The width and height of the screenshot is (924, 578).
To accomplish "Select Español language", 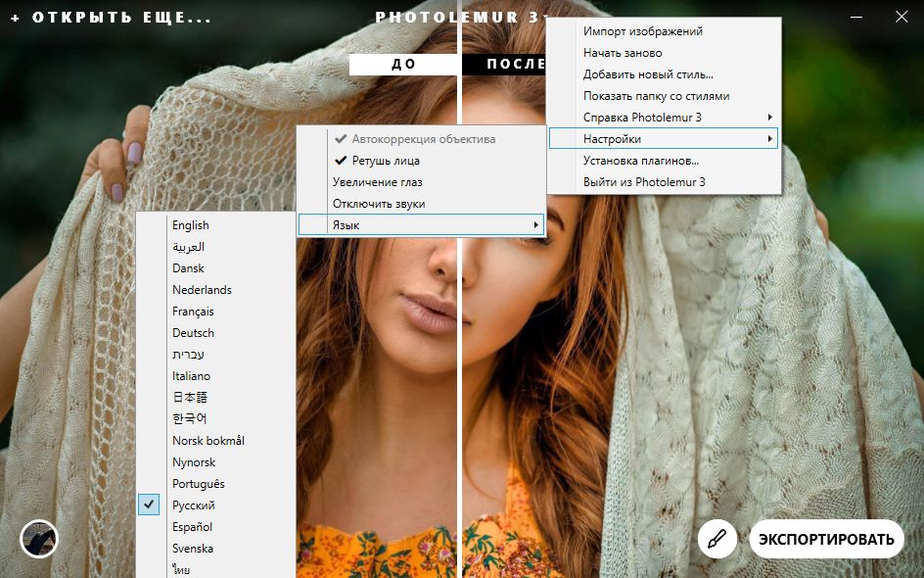I will coord(215,527).
